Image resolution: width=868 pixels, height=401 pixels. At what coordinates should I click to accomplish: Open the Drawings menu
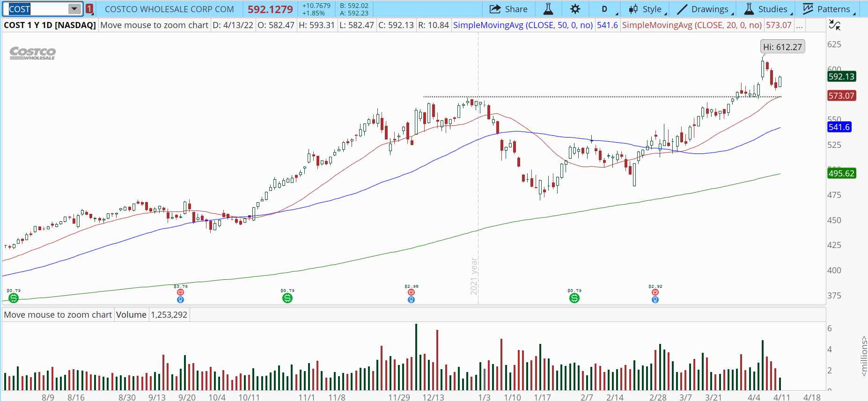tap(704, 9)
